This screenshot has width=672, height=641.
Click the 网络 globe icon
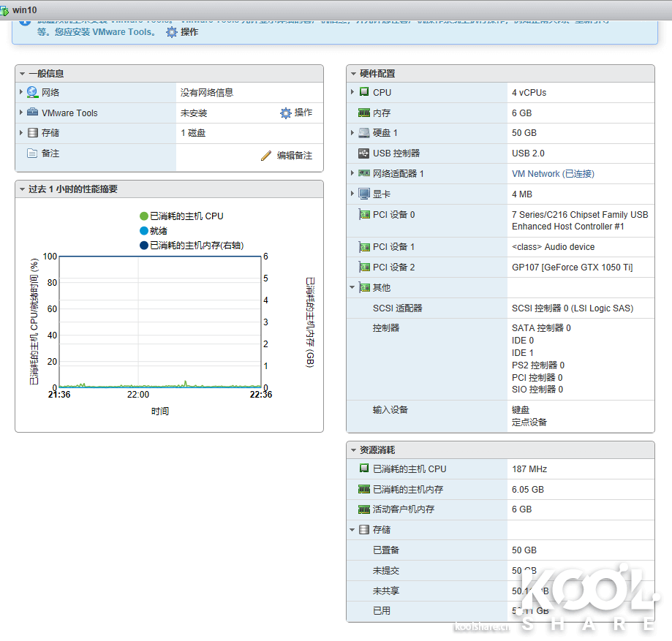pos(32,93)
